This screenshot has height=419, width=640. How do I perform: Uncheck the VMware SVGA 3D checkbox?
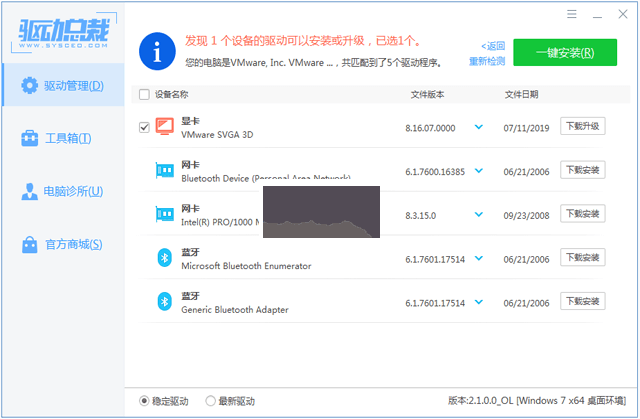point(144,127)
